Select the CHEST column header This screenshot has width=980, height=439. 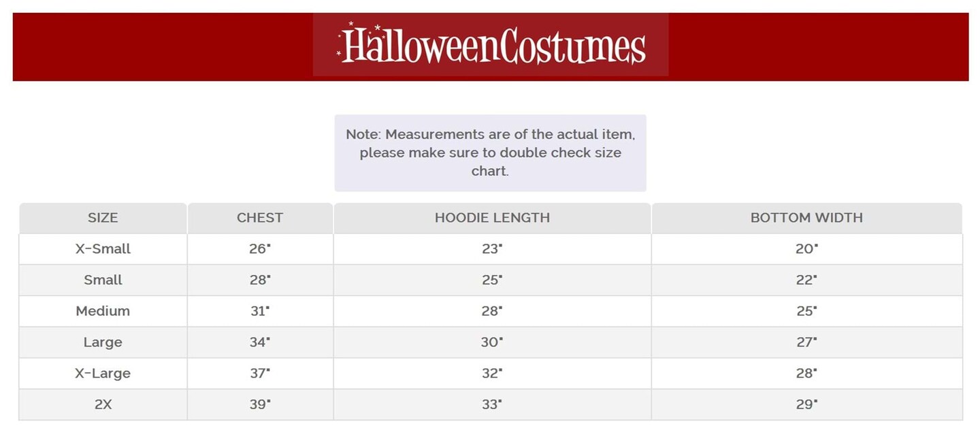[260, 218]
